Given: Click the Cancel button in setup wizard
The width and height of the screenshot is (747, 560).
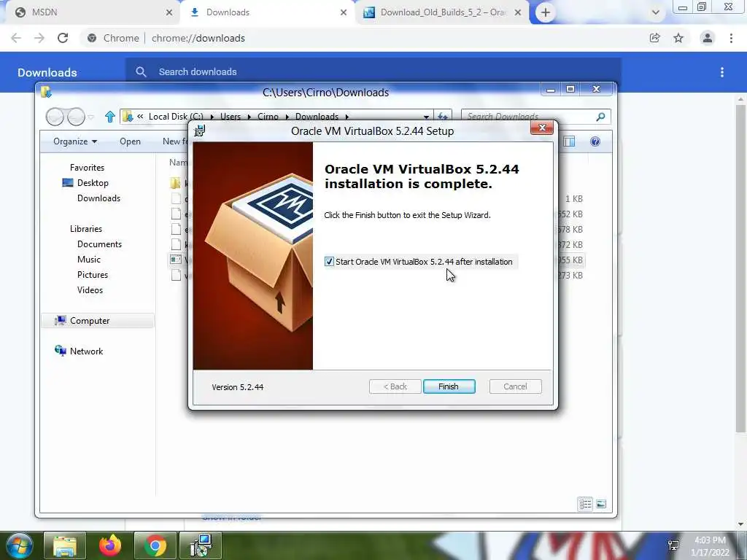Looking at the screenshot, I should pyautogui.click(x=515, y=386).
